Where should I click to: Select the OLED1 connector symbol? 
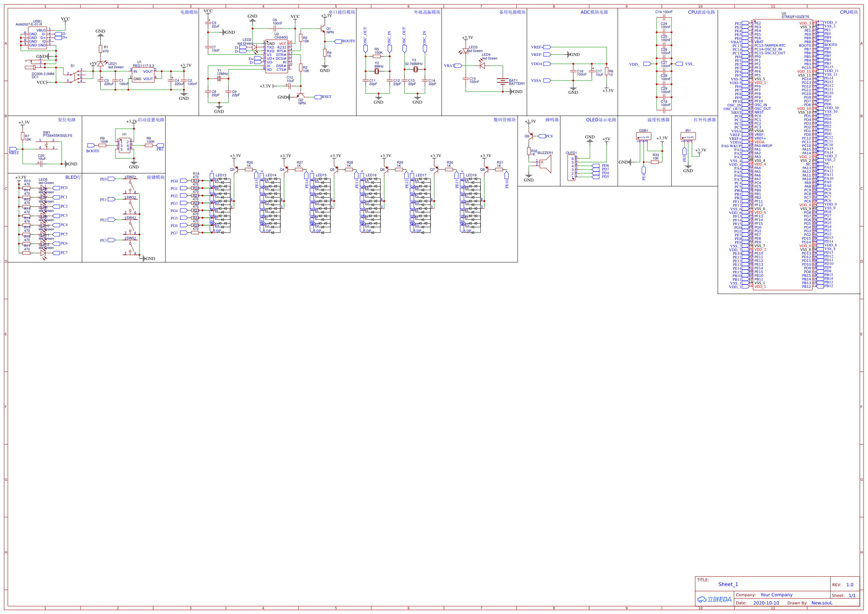coord(571,168)
